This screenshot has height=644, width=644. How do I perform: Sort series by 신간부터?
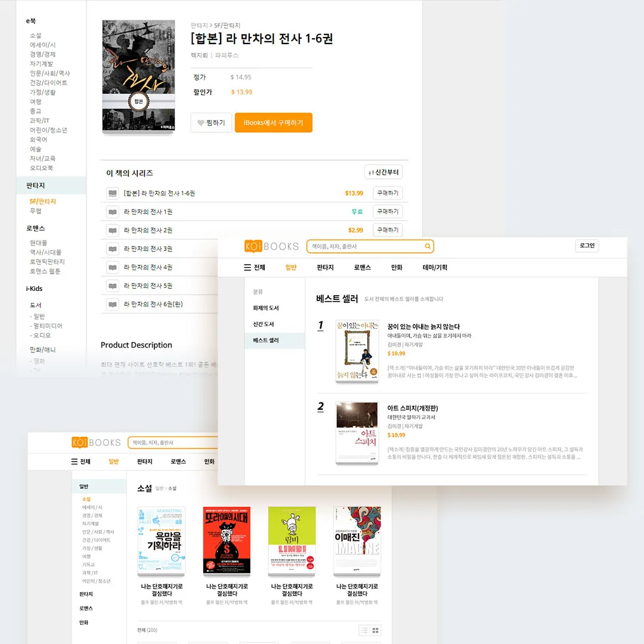pos(383,172)
